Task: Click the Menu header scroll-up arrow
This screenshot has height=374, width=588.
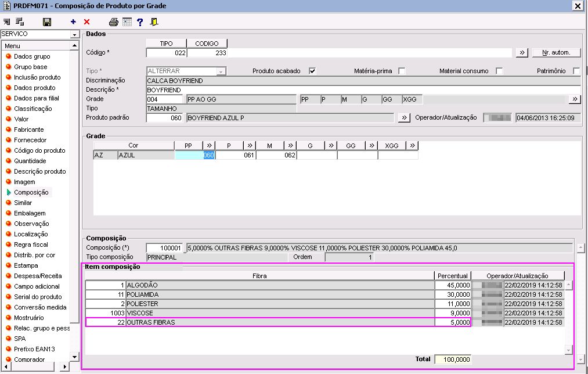Action: 75,45
